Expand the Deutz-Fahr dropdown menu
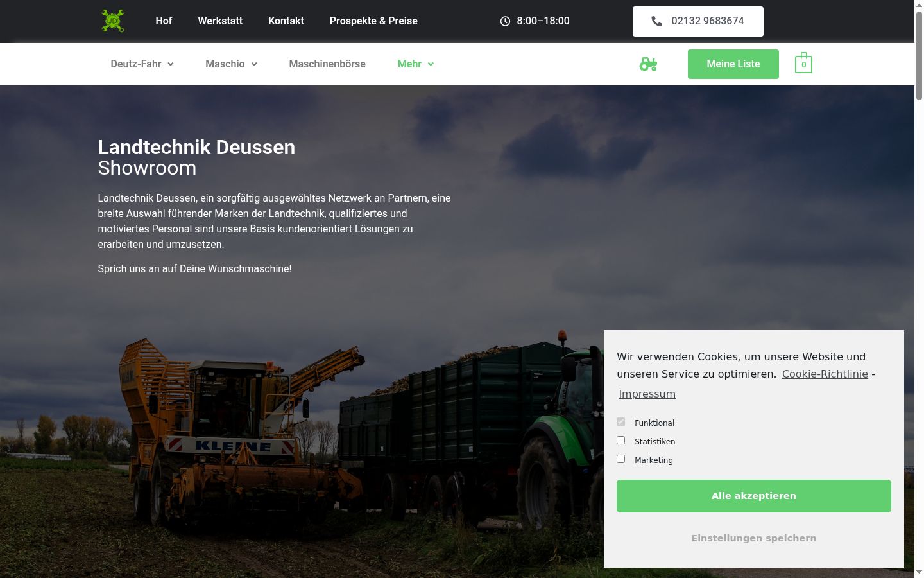This screenshot has height=578, width=924. (142, 64)
